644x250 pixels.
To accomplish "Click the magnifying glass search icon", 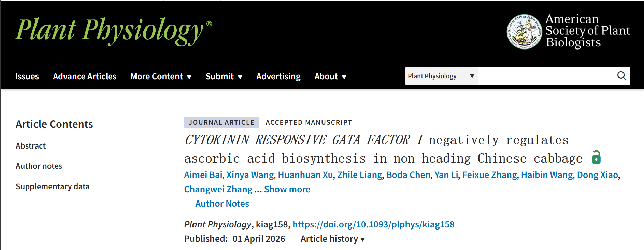I will point(621,76).
